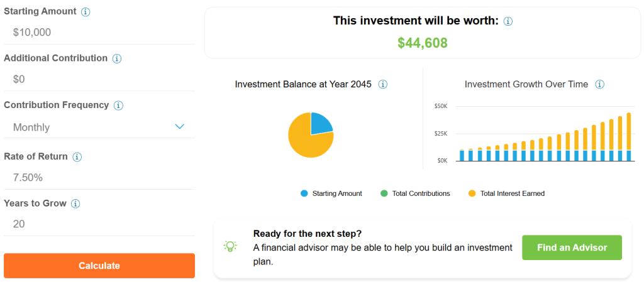The height and width of the screenshot is (282, 644).
Task: Click info icon beside Additional Contribution
Action: coord(116,58)
